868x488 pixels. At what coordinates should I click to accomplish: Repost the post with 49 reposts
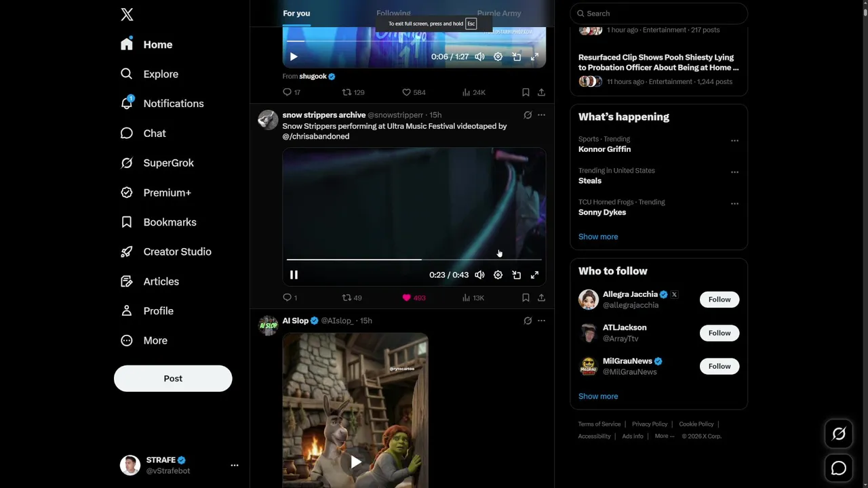click(x=352, y=298)
